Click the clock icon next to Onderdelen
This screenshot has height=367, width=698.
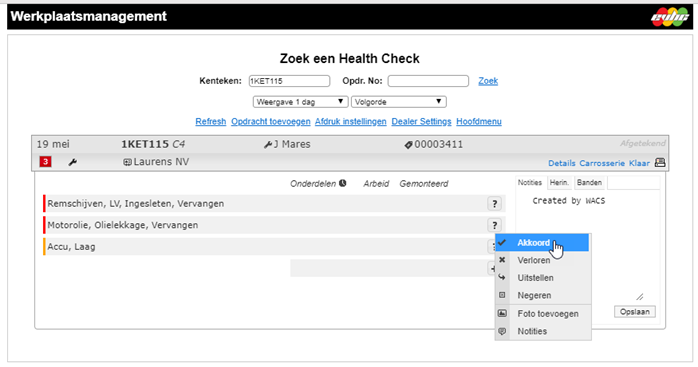[342, 183]
